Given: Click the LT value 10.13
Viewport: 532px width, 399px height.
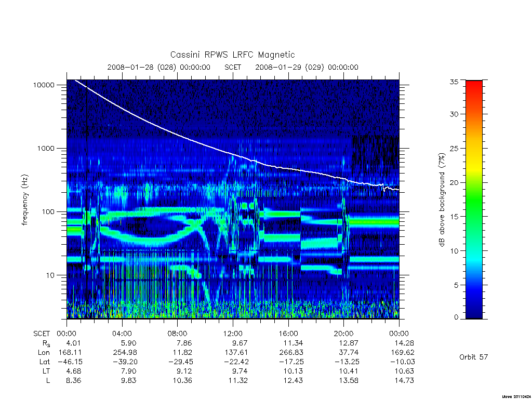Looking at the screenshot, I should pyautogui.click(x=293, y=371).
